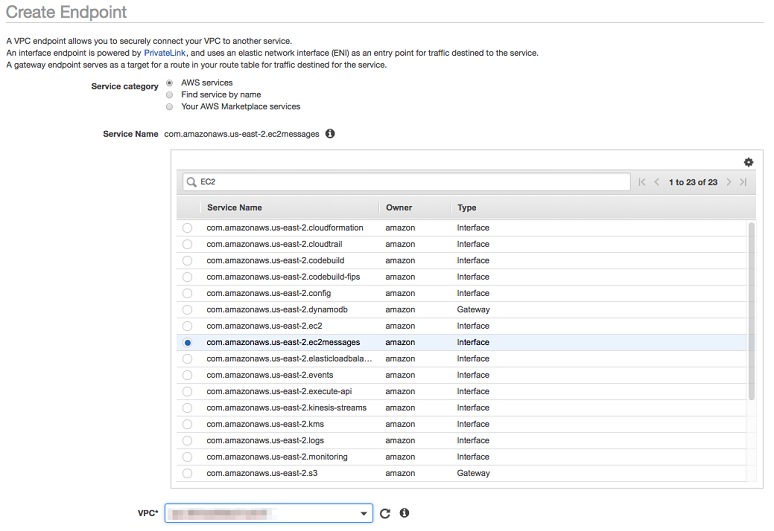
Task: Select the s3 gateway service radio
Action: click(x=187, y=473)
